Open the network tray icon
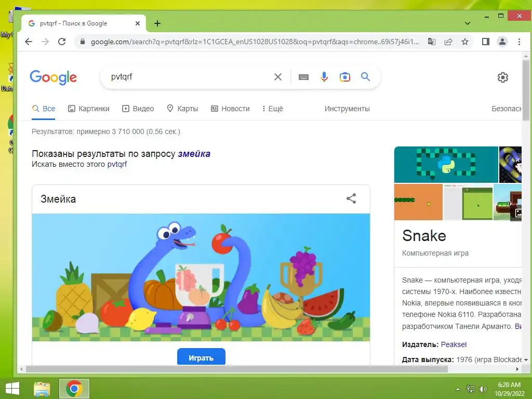This screenshot has width=532, height=399. click(471, 389)
